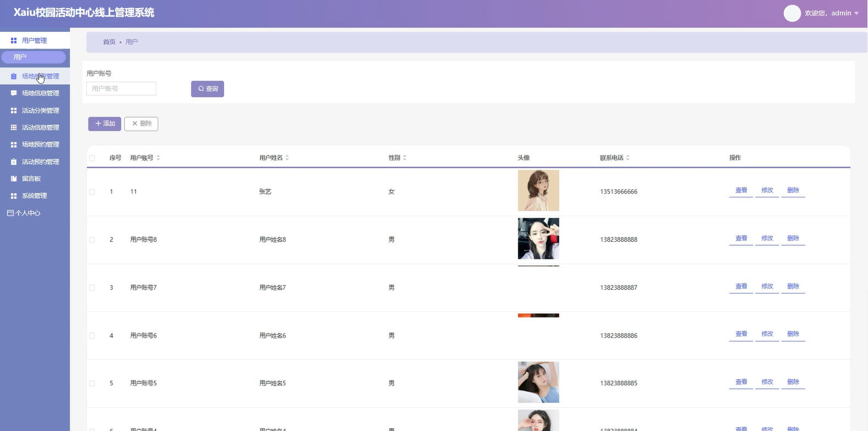The image size is (868, 431).
Task: Open 活动预约管理 menu
Action: [x=35, y=162]
